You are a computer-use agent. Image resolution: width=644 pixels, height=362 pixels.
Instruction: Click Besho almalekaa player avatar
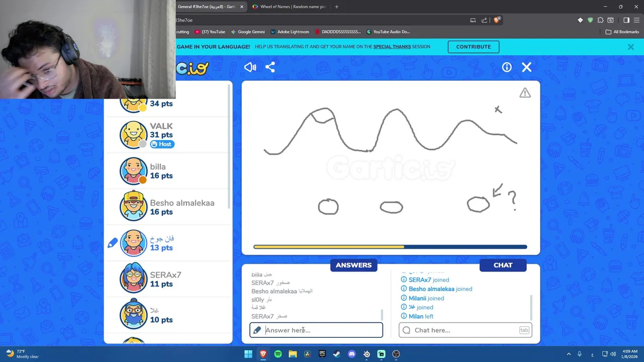(x=133, y=207)
